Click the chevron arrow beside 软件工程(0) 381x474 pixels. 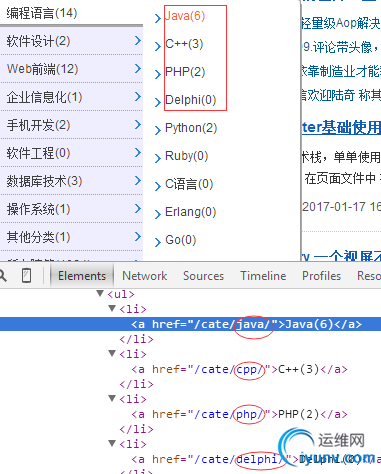pos(138,153)
